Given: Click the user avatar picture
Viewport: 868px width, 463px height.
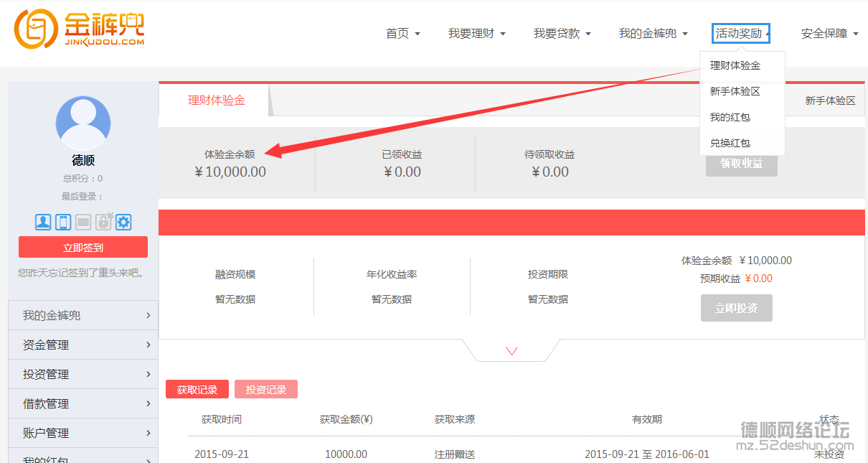Looking at the screenshot, I should tap(83, 123).
